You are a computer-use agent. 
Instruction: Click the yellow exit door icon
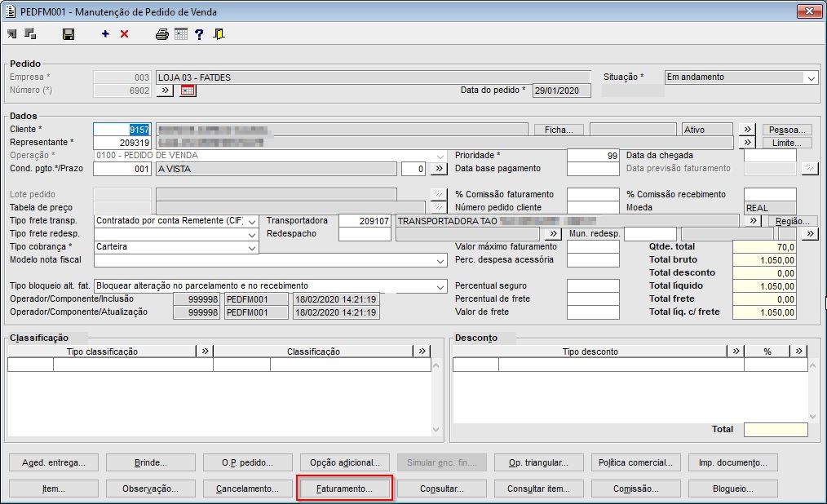point(219,34)
